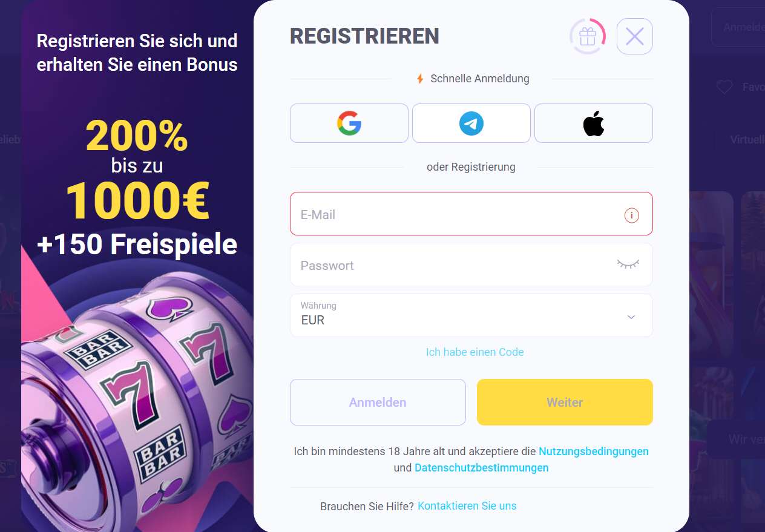Click the red info icon in E-Mail field
The width and height of the screenshot is (765, 532).
632,215
